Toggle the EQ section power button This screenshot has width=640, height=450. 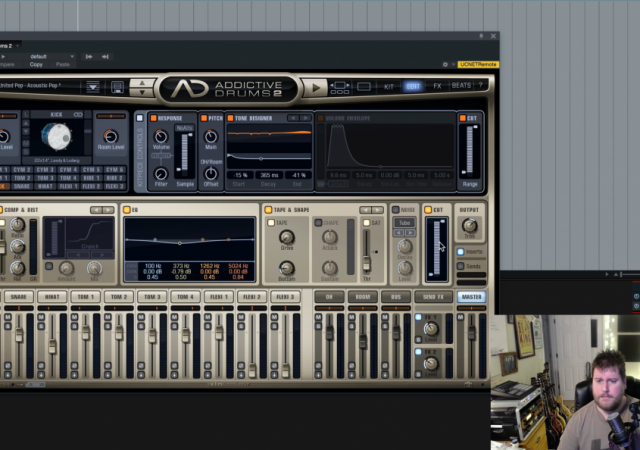(x=127, y=210)
